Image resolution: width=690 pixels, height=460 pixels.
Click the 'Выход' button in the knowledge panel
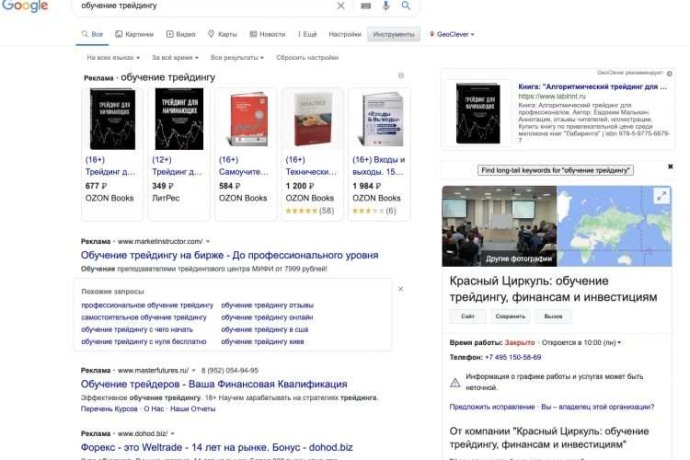pos(553,316)
